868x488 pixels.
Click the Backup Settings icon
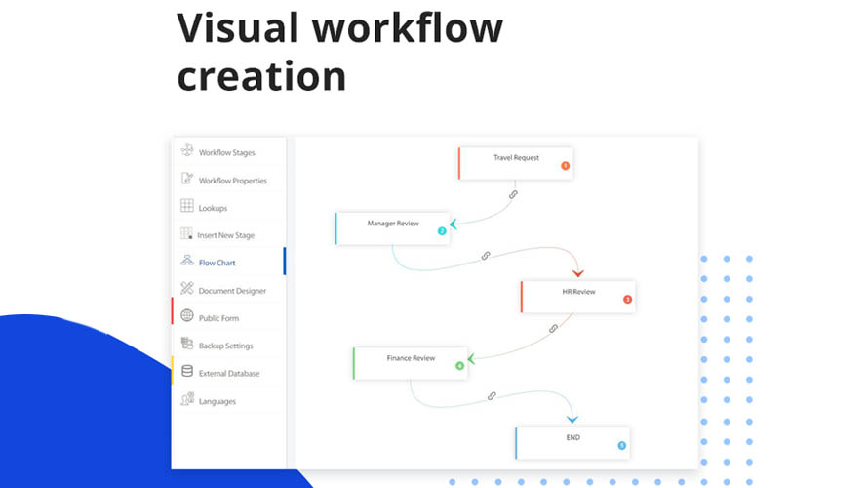tap(187, 344)
